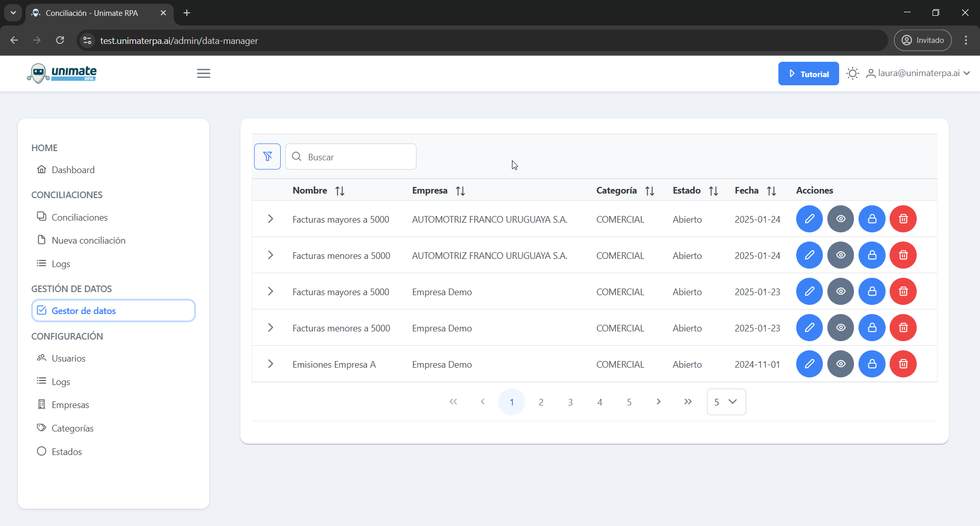Screen dimensions: 980x526
Task: Go to page 5 of results
Action: [x=629, y=402]
